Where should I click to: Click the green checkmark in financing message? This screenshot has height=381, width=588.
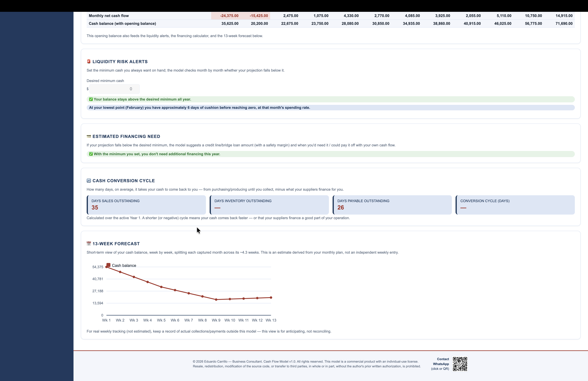(x=91, y=154)
